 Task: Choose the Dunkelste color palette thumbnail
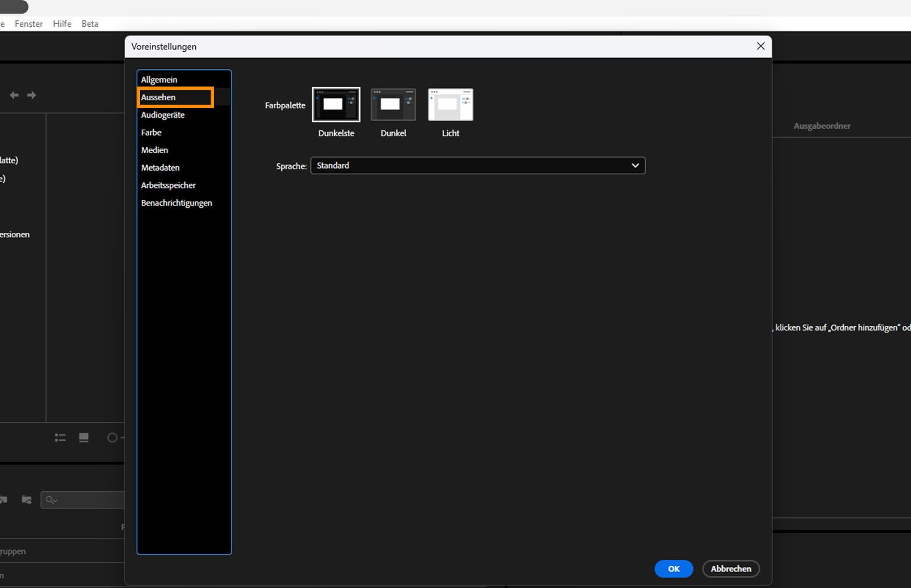(x=336, y=105)
